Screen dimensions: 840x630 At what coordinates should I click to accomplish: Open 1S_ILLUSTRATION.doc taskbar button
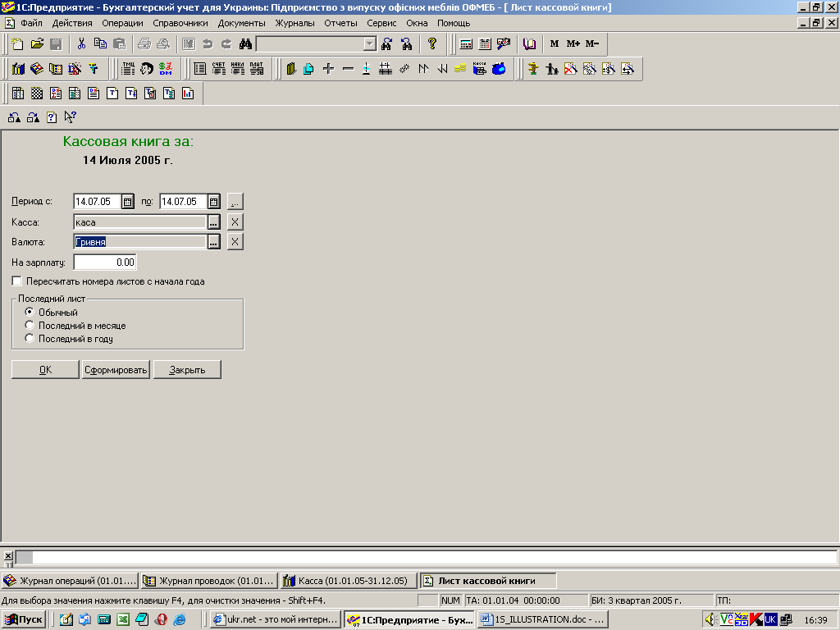click(543, 620)
